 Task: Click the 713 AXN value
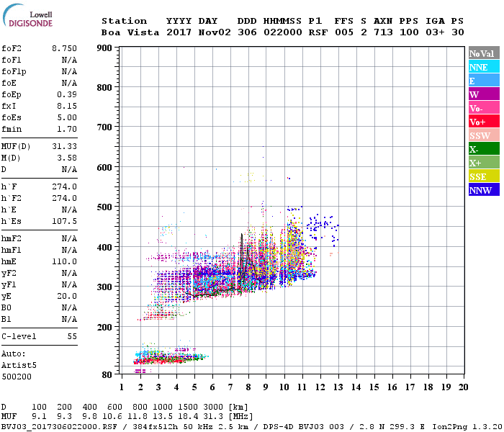(383, 32)
